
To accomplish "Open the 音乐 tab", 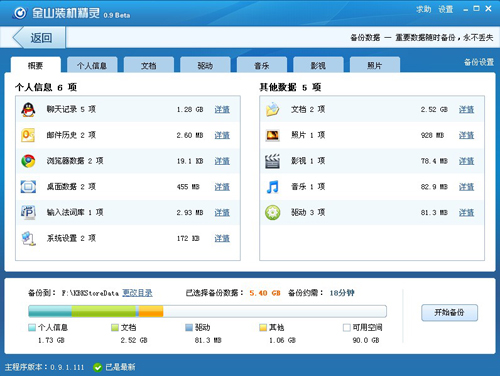I will coord(262,65).
